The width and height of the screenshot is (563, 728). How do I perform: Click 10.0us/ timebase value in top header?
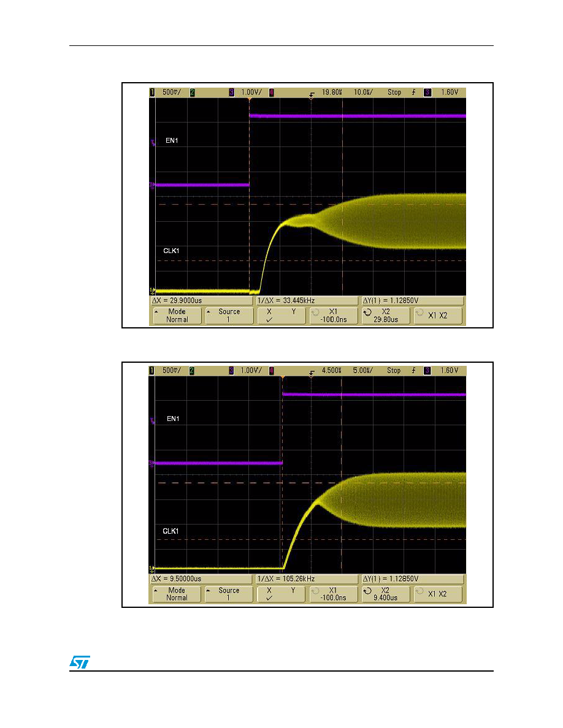click(x=363, y=93)
